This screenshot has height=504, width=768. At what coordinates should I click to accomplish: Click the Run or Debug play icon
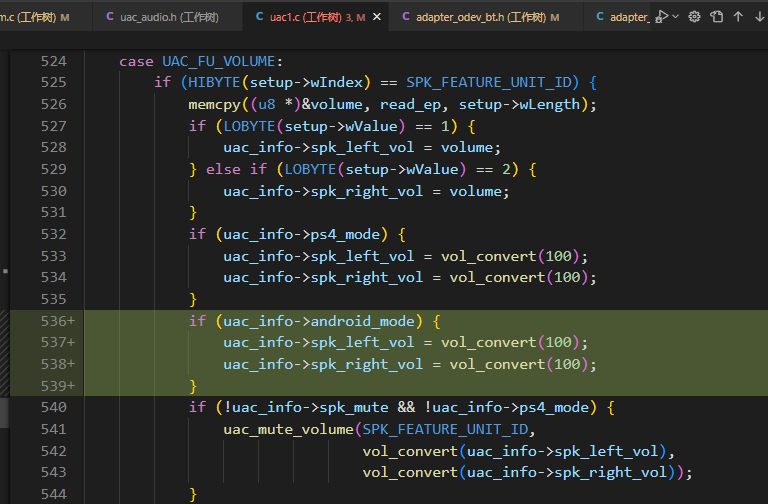(x=661, y=17)
